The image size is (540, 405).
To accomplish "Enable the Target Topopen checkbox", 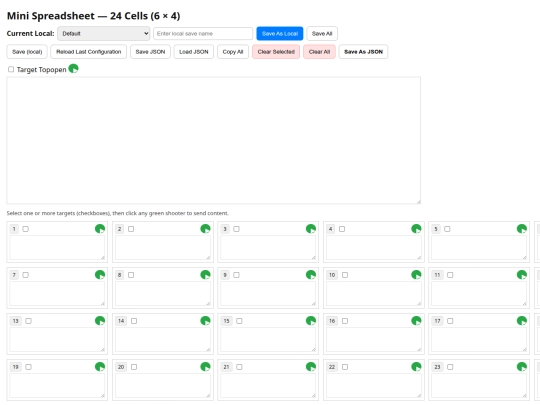I will [x=11, y=69].
